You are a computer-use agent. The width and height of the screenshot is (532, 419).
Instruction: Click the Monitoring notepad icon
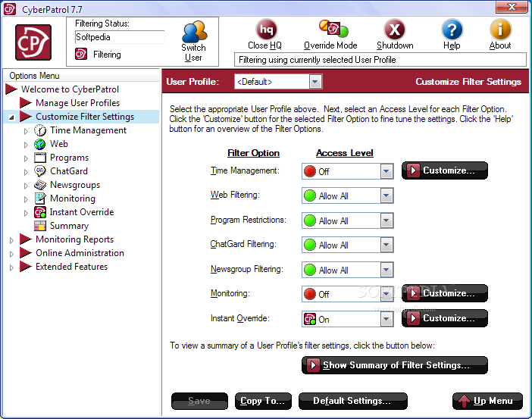pos(40,199)
